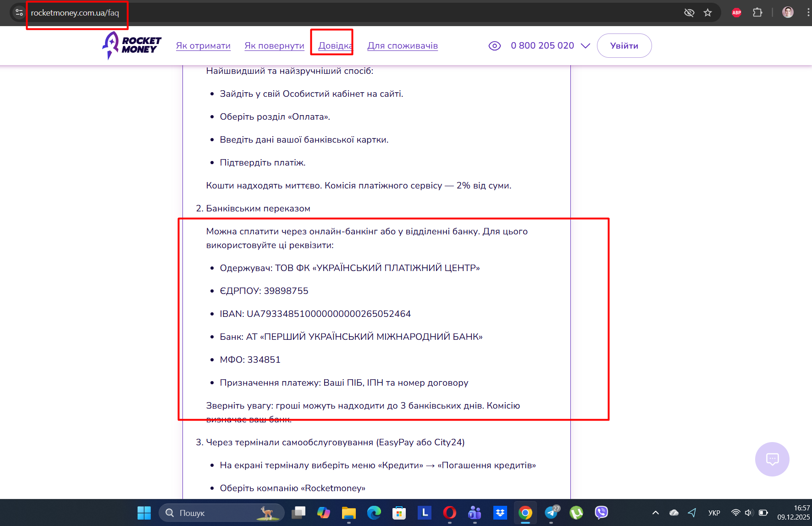Click the 'МФО: 334851' text

click(x=250, y=360)
